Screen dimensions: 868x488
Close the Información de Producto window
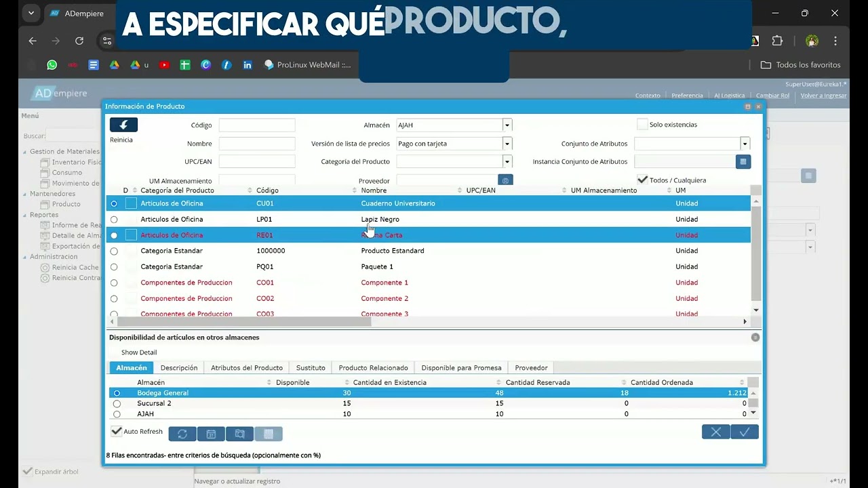pos(758,106)
